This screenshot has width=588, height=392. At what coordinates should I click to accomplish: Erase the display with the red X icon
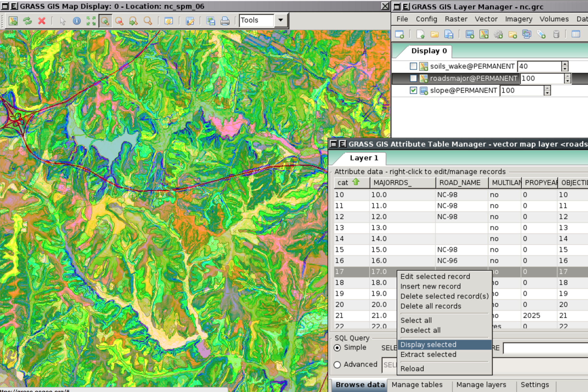click(x=42, y=21)
